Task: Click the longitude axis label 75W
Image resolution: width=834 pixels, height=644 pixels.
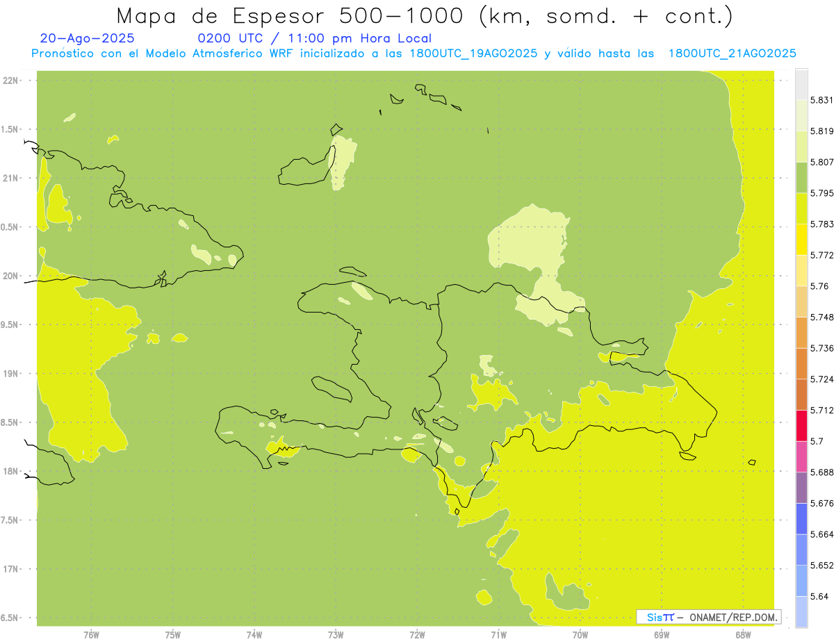Action: point(173,635)
